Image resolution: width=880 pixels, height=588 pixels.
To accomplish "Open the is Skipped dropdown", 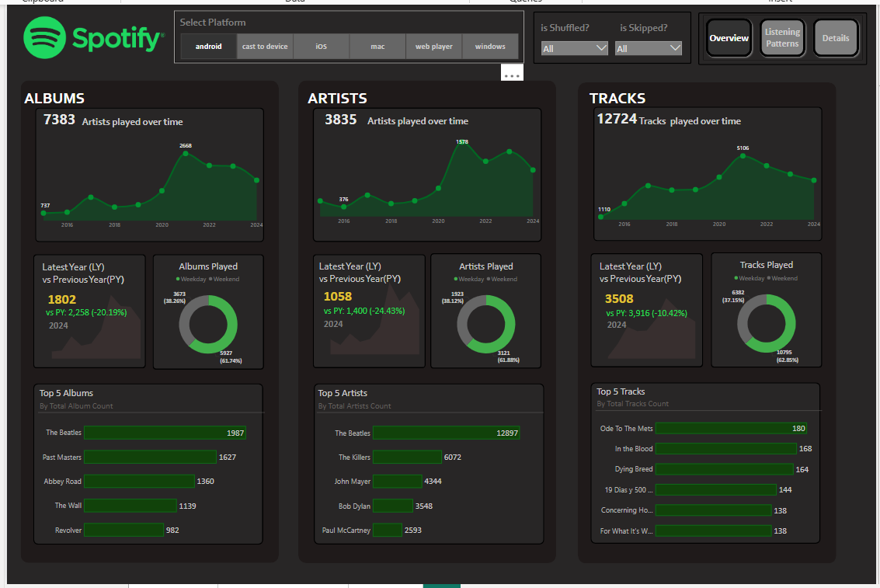I will [x=649, y=48].
